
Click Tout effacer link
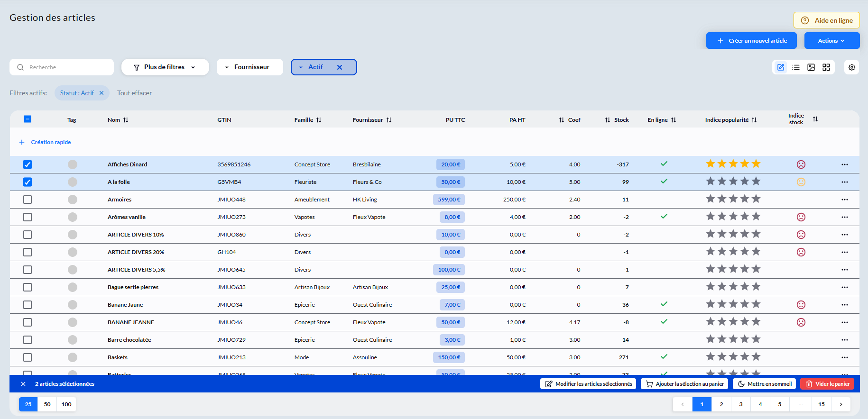pos(135,93)
